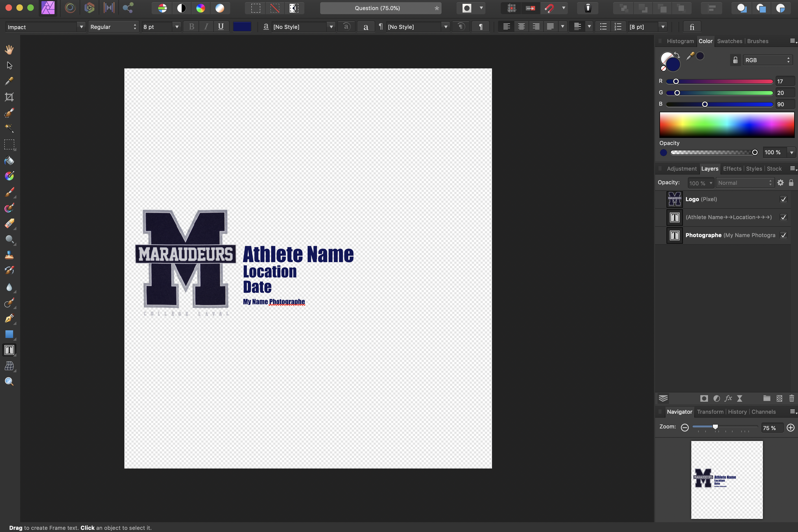Viewport: 798px width, 532px height.
Task: Toggle typography ligatures fi button
Action: click(x=692, y=27)
